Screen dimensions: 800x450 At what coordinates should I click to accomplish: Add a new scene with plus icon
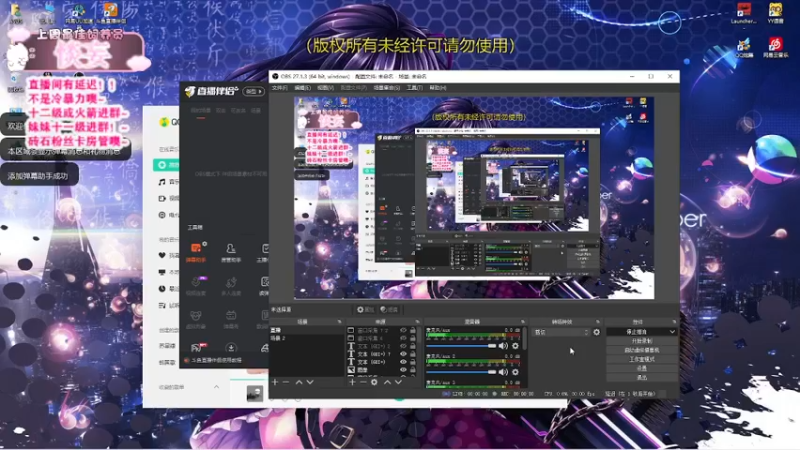tap(275, 382)
